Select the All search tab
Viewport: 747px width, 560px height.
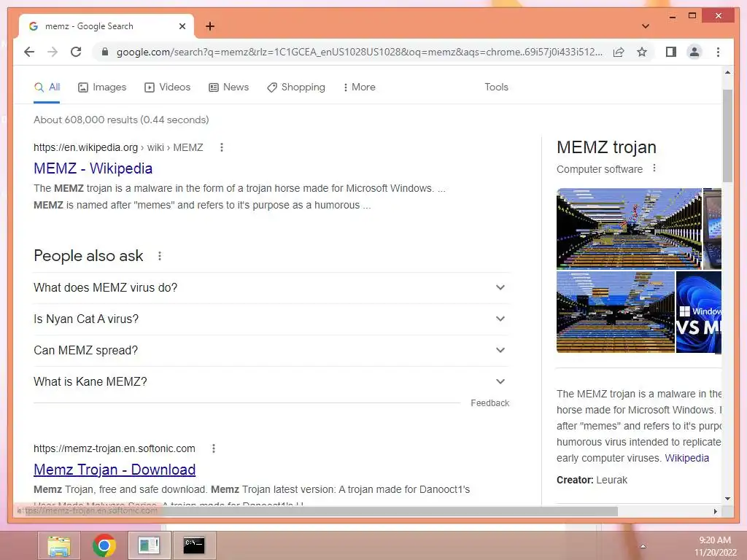tap(47, 87)
